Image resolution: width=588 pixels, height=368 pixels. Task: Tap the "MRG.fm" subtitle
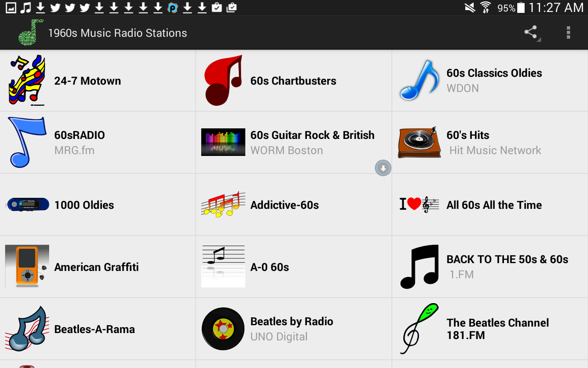tap(74, 150)
